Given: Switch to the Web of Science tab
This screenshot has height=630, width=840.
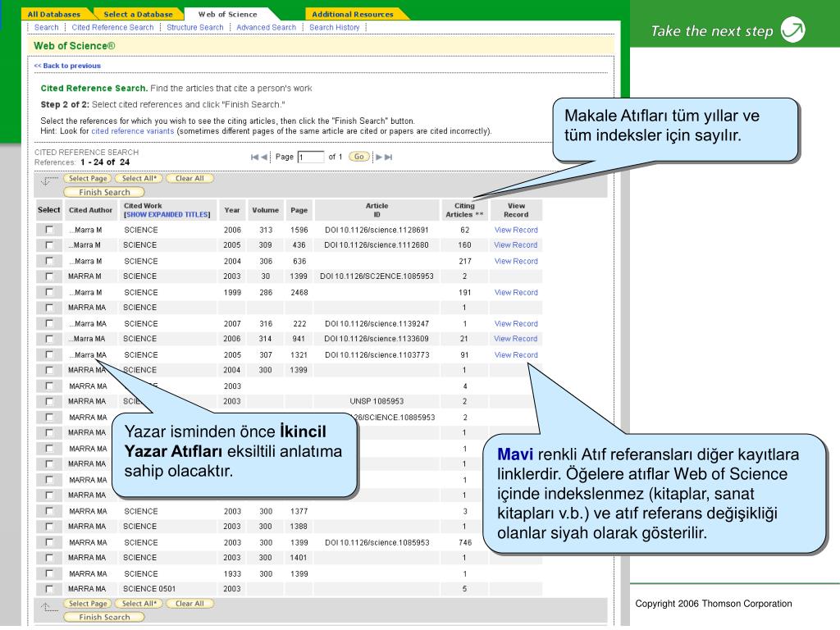Looking at the screenshot, I should (x=228, y=15).
